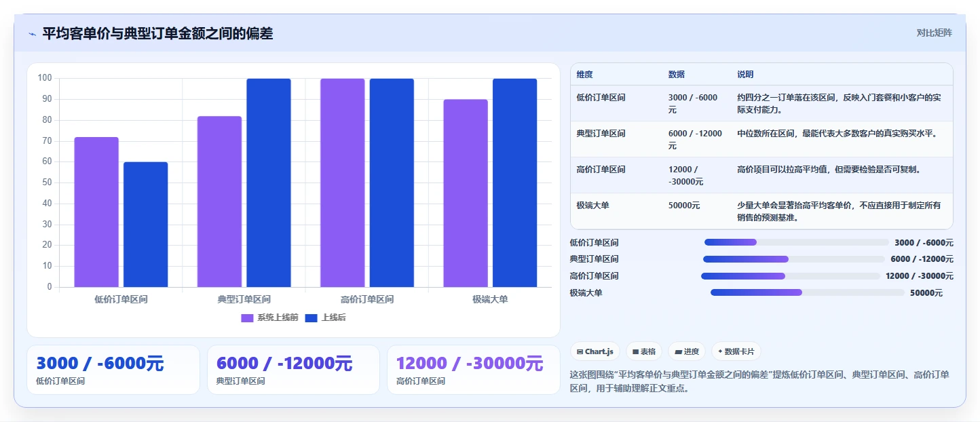Click the 高价订单区间 x-axis label
The height and width of the screenshot is (422, 980).
tap(367, 299)
